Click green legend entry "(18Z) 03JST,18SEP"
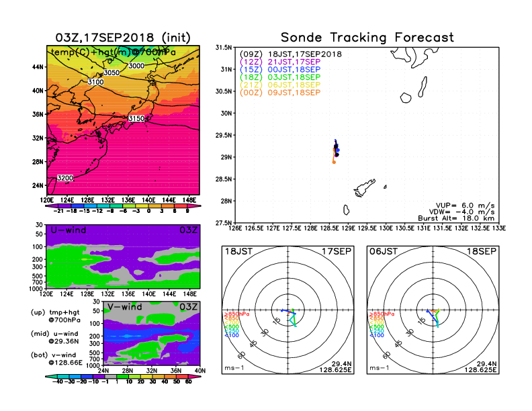The image size is (532, 411). point(280,77)
